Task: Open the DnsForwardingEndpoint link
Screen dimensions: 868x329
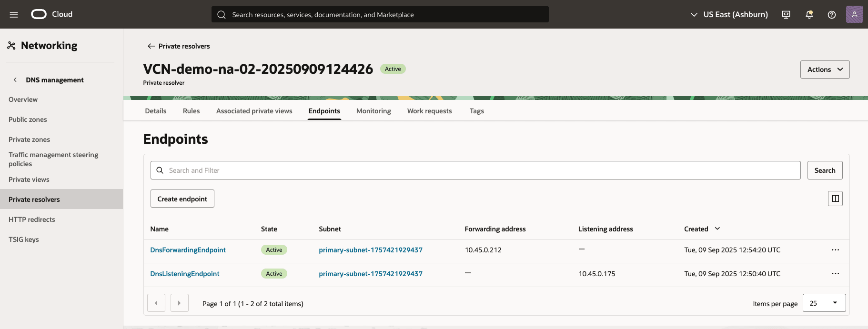Action: point(188,250)
